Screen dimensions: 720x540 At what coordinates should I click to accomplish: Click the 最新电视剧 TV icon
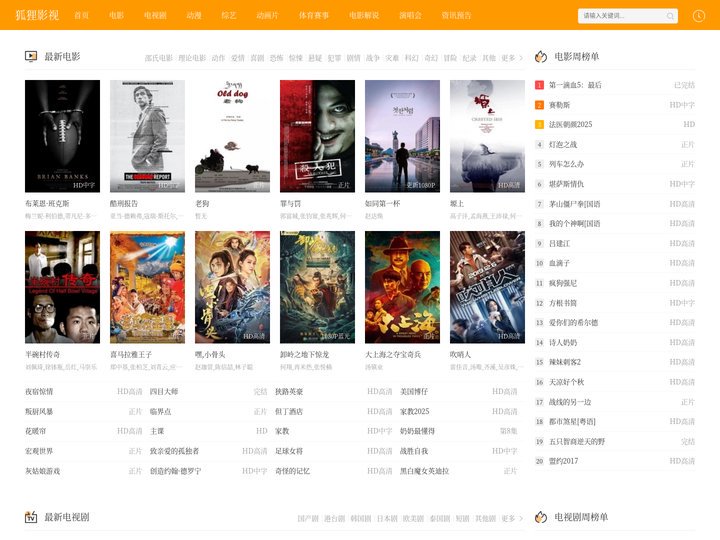(31, 517)
